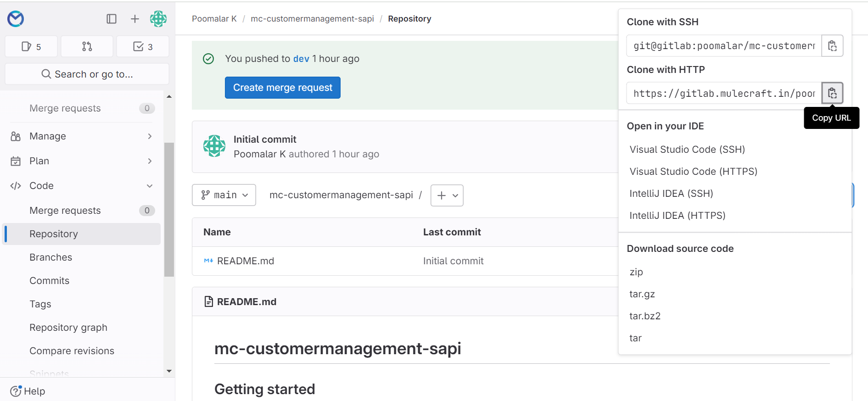Viewport: 868px width, 401px height.
Task: Open the add file plus dropdown
Action: click(447, 195)
